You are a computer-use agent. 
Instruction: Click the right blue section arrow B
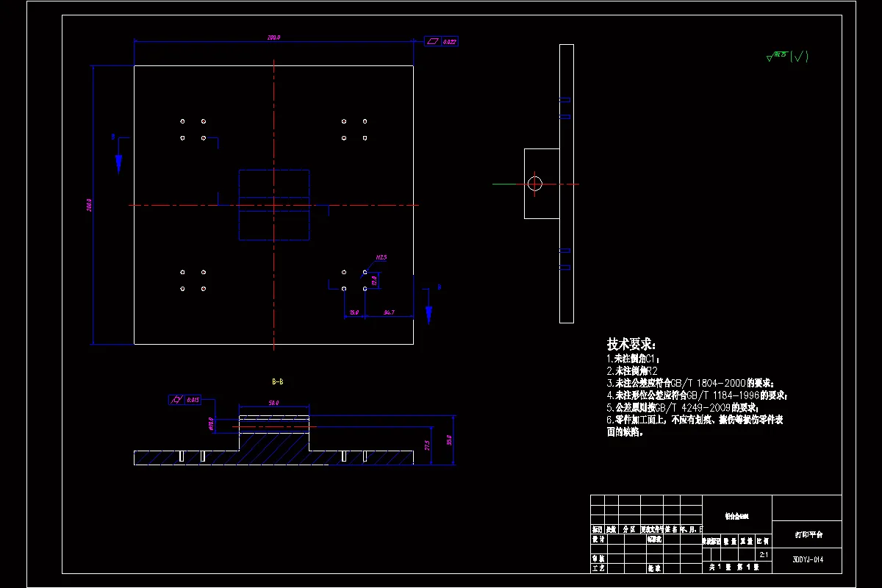pos(429,315)
